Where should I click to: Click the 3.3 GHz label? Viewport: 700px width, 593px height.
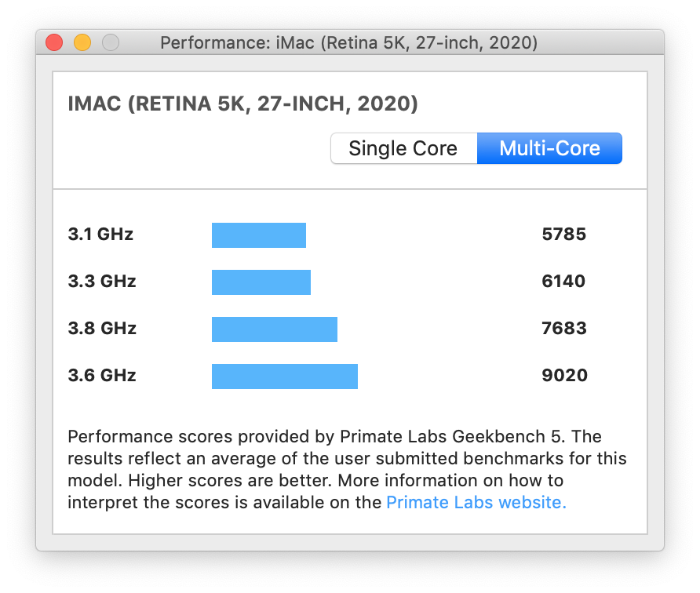click(x=102, y=282)
